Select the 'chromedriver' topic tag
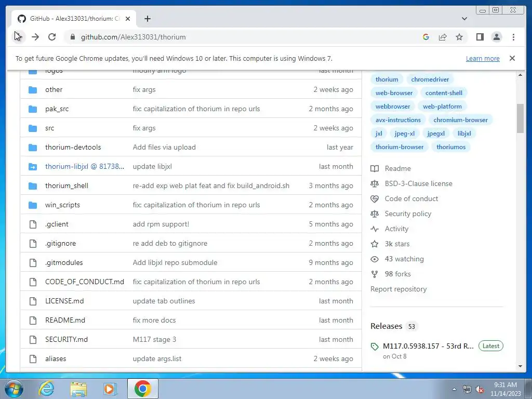This screenshot has width=532, height=399. coord(430,79)
